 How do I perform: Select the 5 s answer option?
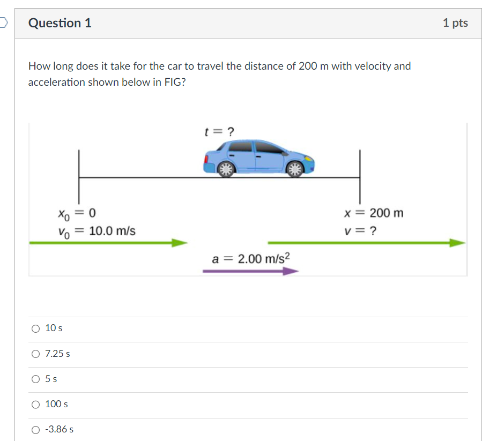35,379
